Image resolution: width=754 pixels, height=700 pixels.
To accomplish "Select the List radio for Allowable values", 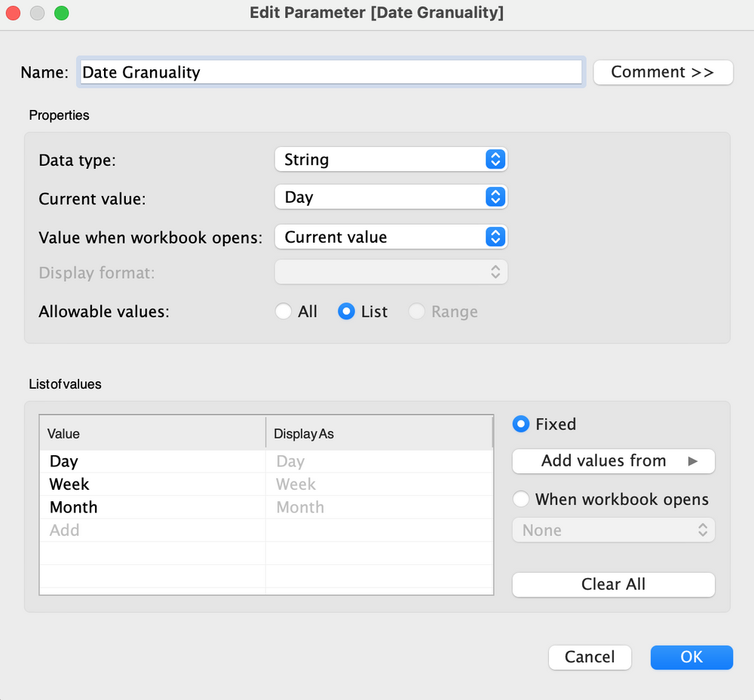I will 347,310.
